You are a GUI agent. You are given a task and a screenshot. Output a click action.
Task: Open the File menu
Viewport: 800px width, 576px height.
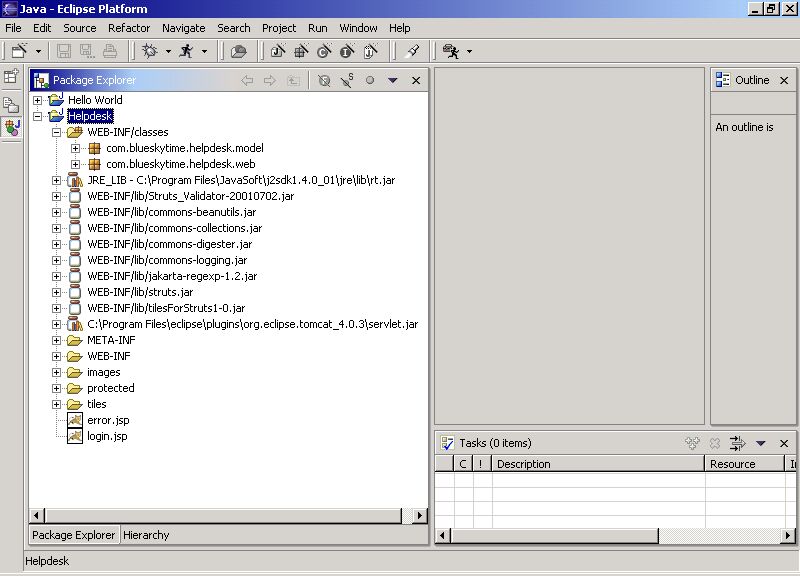pyautogui.click(x=13, y=28)
